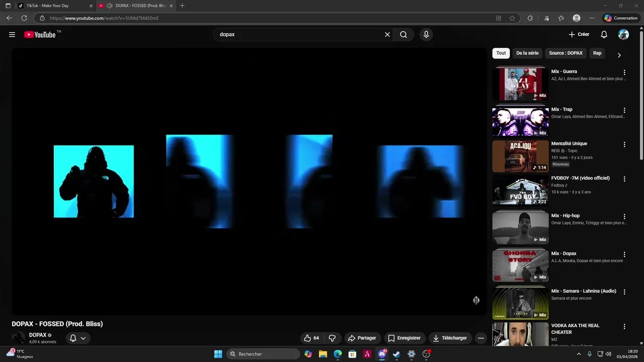The width and height of the screenshot is (644, 362).
Task: Open the browser profile icon
Action: [577, 18]
